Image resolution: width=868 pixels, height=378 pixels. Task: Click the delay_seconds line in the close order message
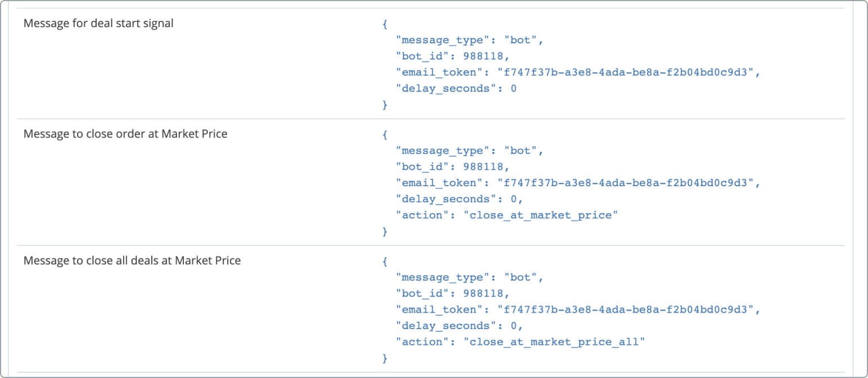coord(459,199)
